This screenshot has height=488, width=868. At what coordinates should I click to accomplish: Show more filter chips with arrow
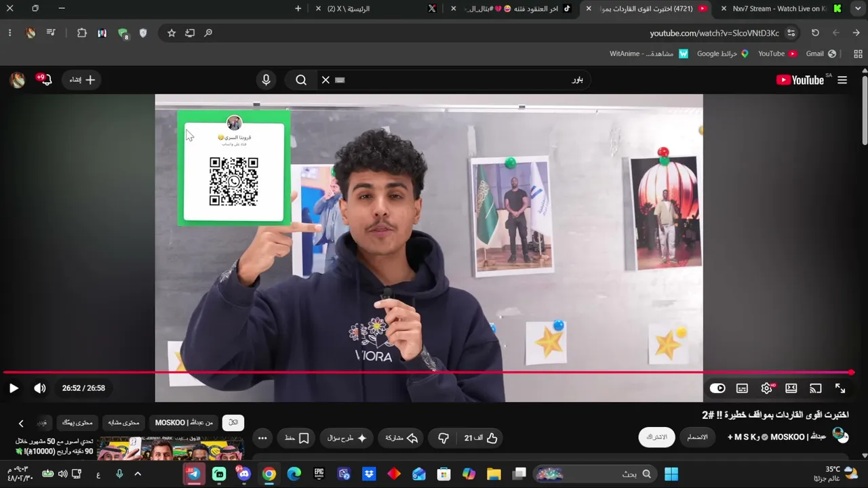(21, 423)
